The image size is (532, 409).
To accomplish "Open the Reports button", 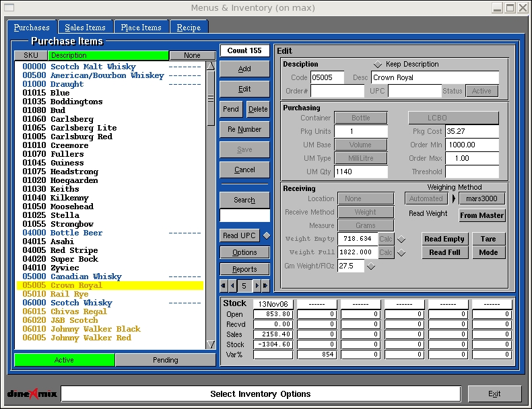I will [x=244, y=269].
